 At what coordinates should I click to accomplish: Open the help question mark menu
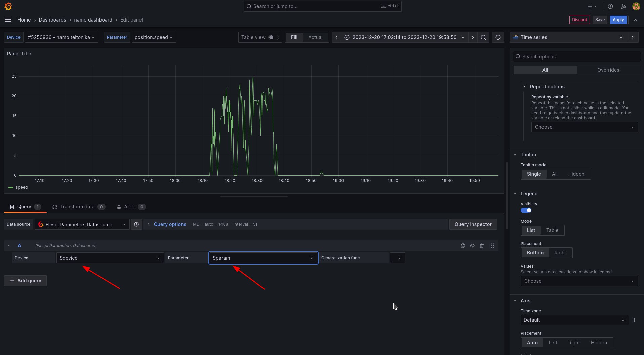tap(610, 6)
